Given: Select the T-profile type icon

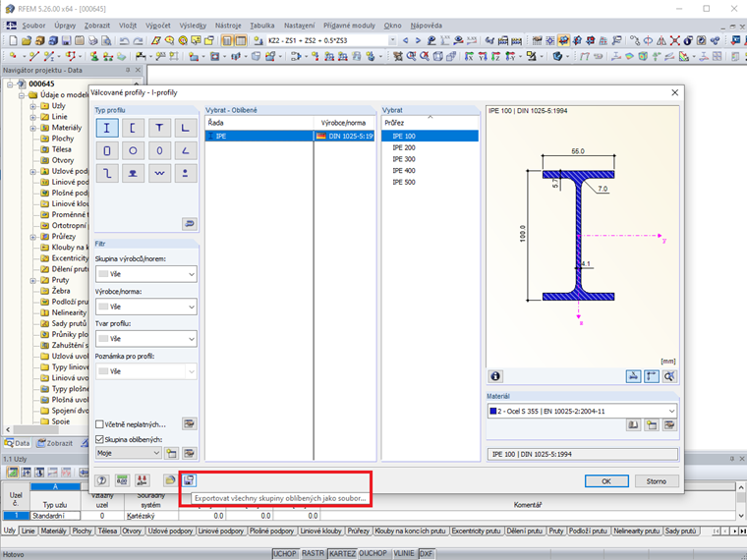Looking at the screenshot, I should 159,128.
